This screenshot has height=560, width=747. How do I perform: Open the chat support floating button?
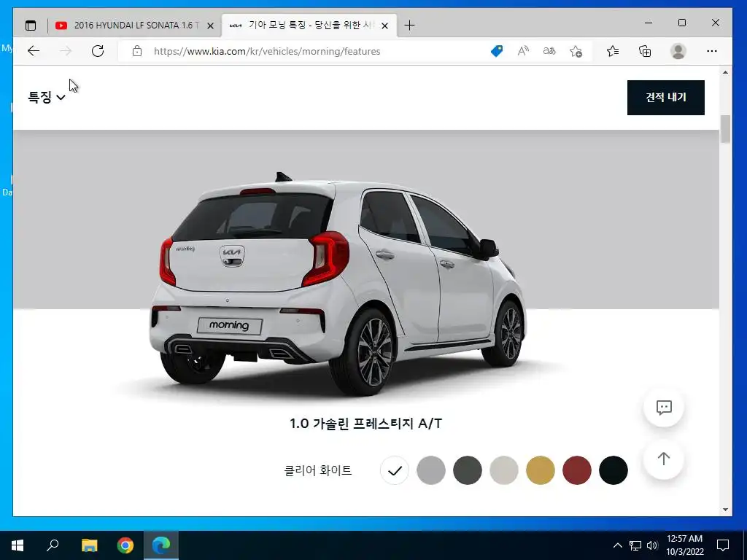[664, 407]
